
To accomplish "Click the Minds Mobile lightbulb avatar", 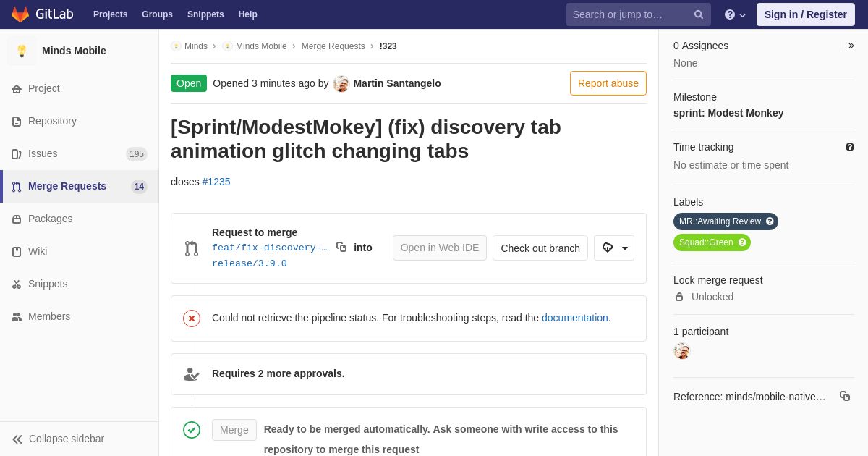I will point(22,51).
